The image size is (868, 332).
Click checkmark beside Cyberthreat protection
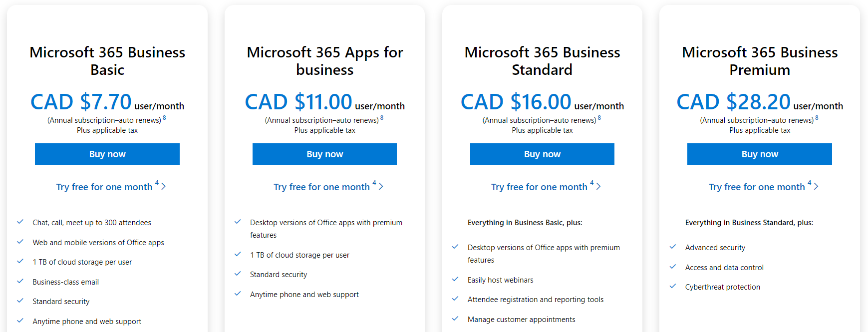pyautogui.click(x=673, y=286)
